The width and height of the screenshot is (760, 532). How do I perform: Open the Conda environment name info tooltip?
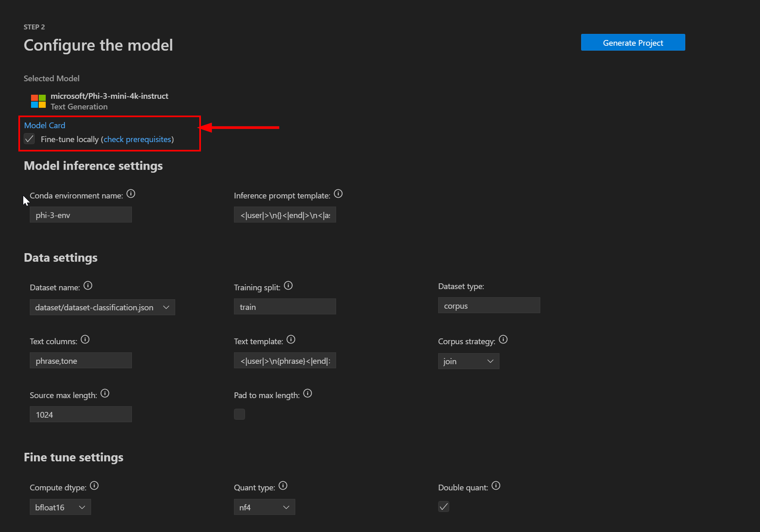click(131, 194)
